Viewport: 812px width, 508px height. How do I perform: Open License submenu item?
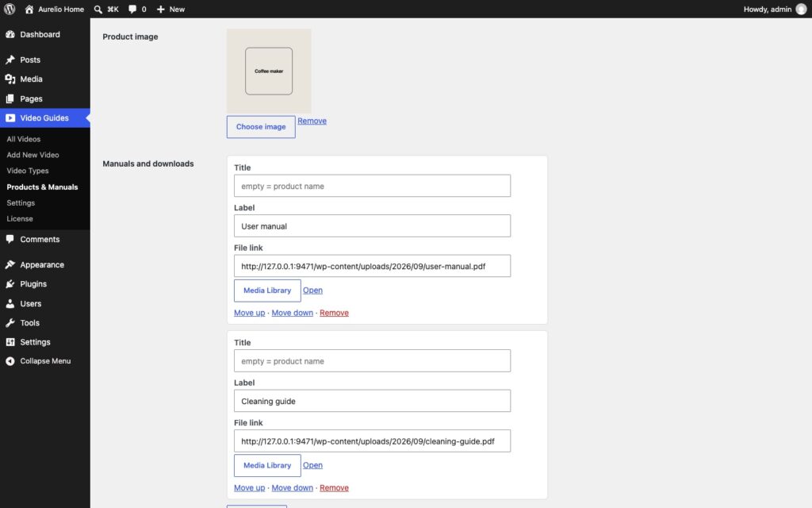pos(20,218)
